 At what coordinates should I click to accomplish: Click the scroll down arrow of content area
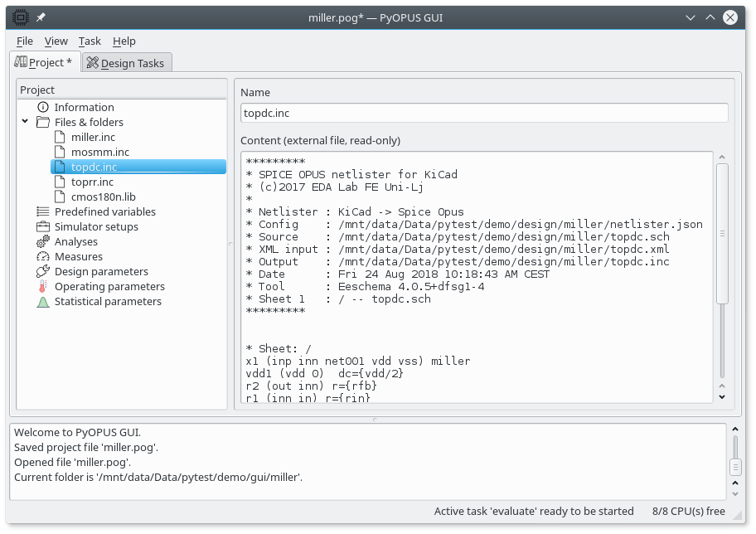coord(721,396)
